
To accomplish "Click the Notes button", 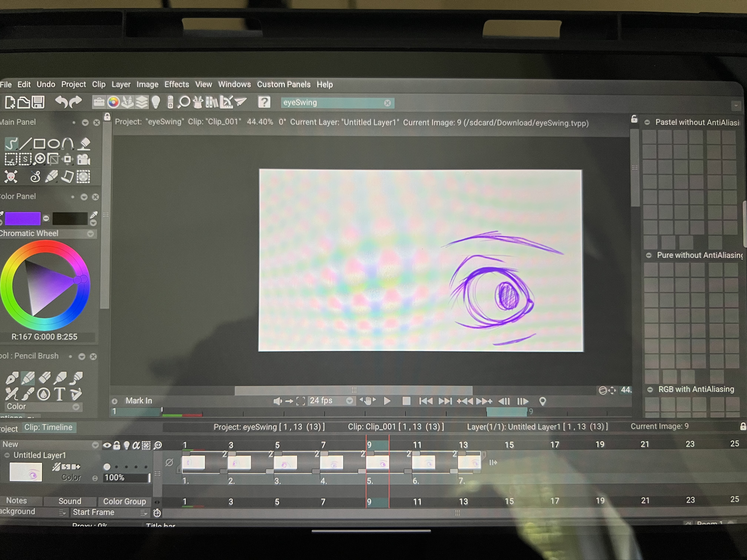I will tap(21, 501).
